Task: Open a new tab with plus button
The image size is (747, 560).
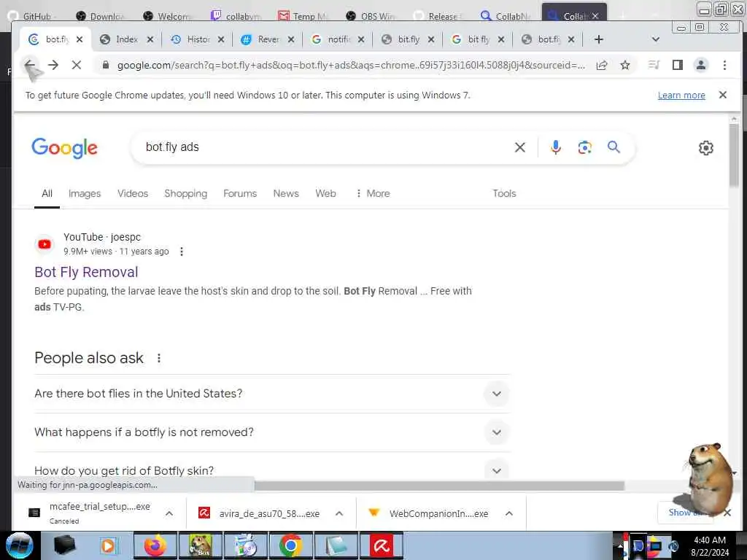Action: pyautogui.click(x=599, y=39)
